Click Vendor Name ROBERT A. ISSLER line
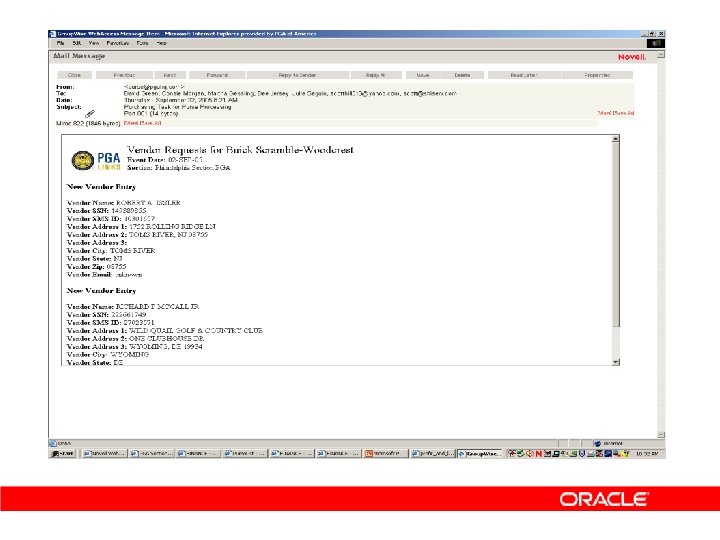The height and width of the screenshot is (540, 720). [x=124, y=202]
